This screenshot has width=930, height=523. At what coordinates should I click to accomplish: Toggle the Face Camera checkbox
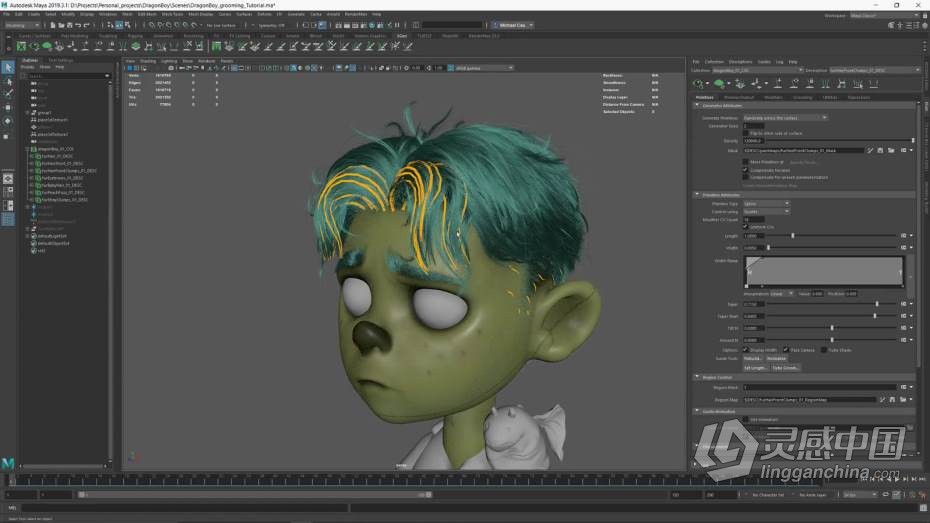click(786, 350)
